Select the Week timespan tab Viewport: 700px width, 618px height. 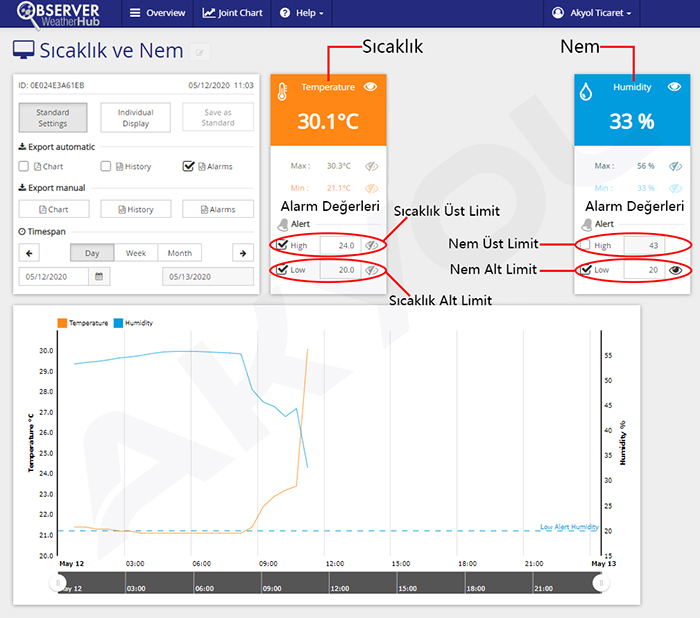(x=136, y=253)
